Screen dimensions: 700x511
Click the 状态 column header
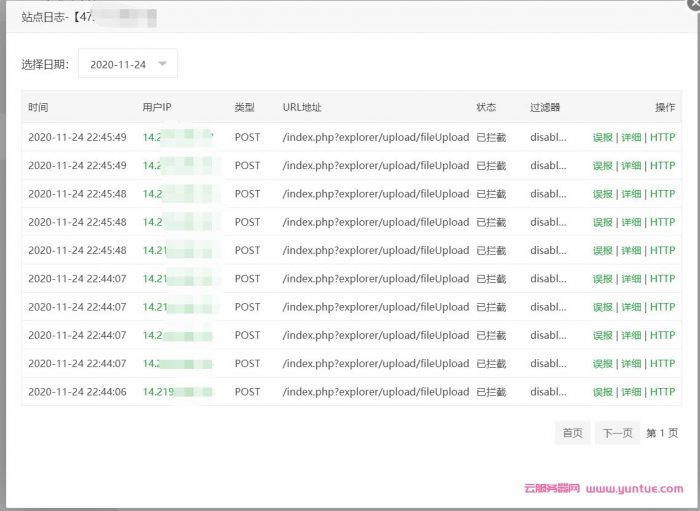point(486,107)
